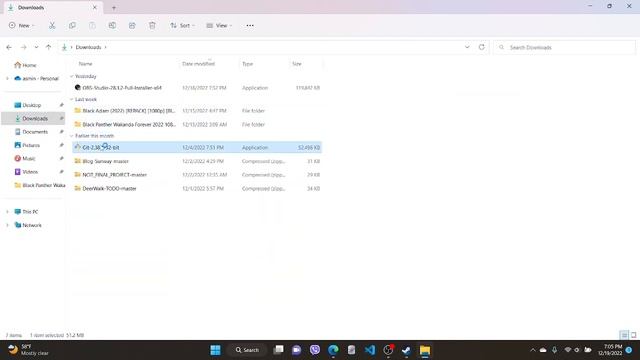Open the Sort dropdown

(182, 25)
